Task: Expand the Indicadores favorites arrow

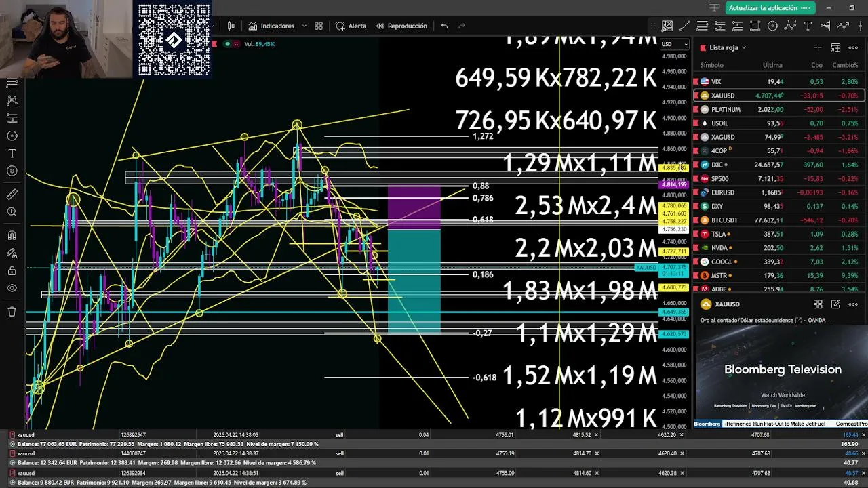Action: 304,26
